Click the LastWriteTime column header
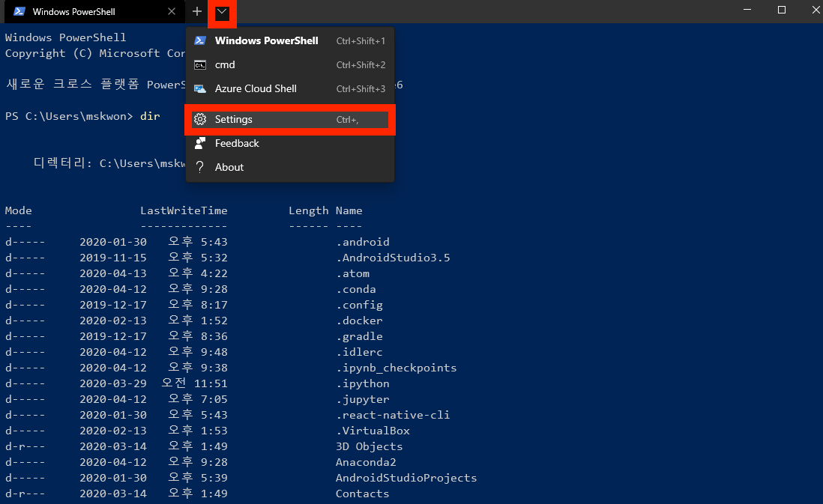The height and width of the screenshot is (504, 823). point(184,210)
